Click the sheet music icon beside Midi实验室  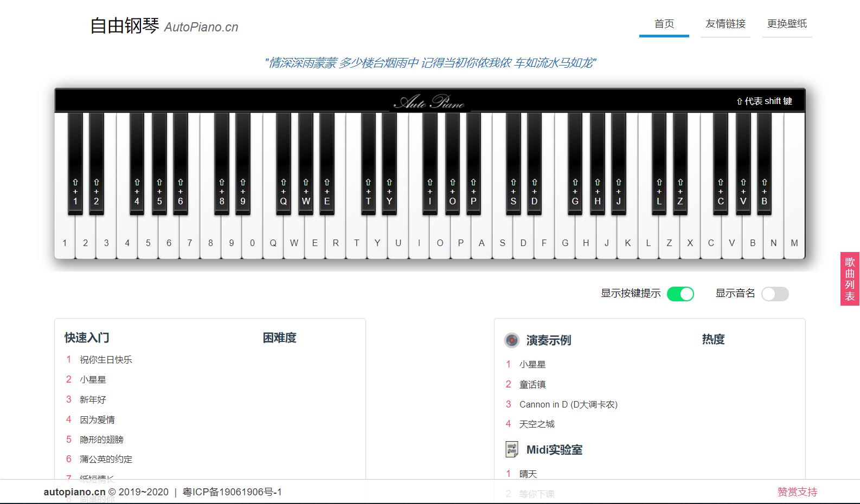(x=512, y=449)
